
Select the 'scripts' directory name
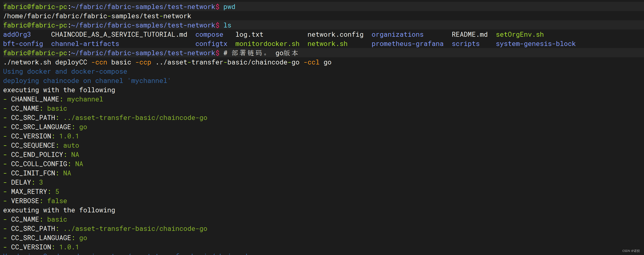point(466,44)
